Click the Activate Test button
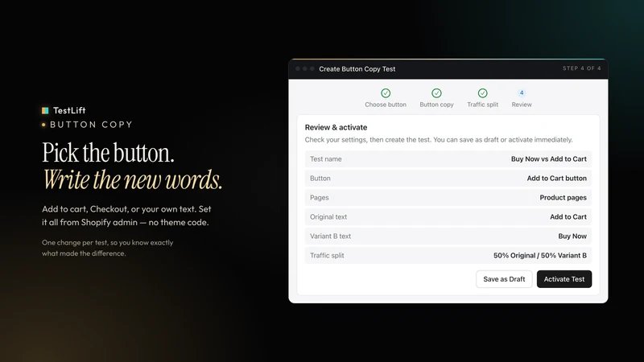 coord(564,279)
